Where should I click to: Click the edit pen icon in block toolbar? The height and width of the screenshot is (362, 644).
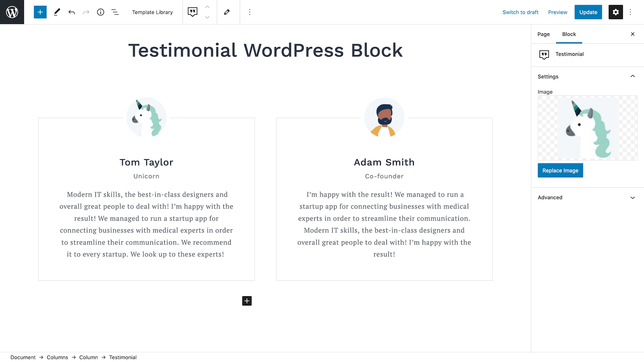tap(227, 12)
